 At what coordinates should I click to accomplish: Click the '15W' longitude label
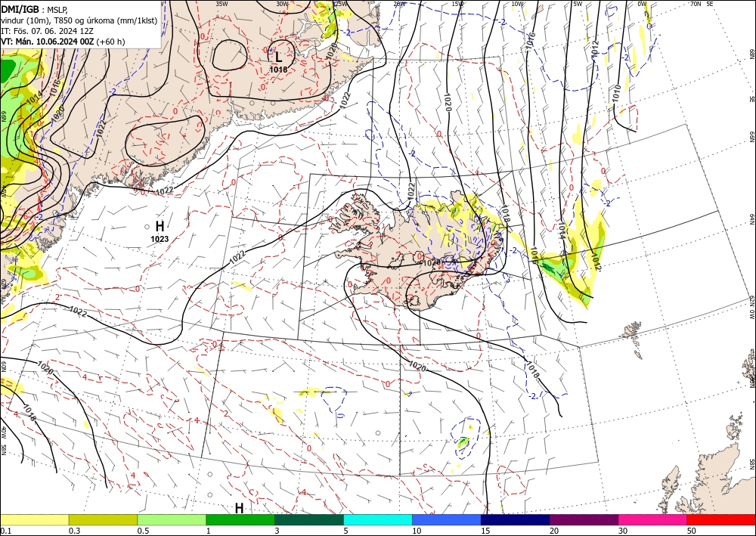tap(457, 4)
